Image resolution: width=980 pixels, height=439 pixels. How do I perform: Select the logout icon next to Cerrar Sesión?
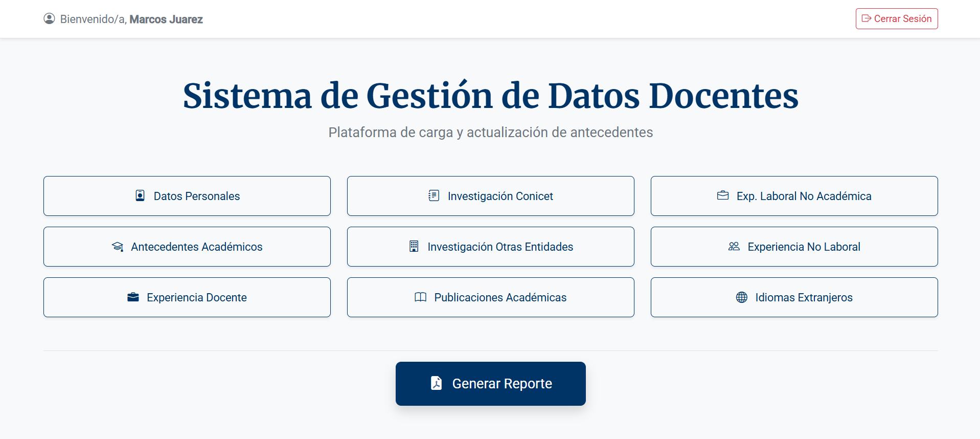[x=867, y=18]
